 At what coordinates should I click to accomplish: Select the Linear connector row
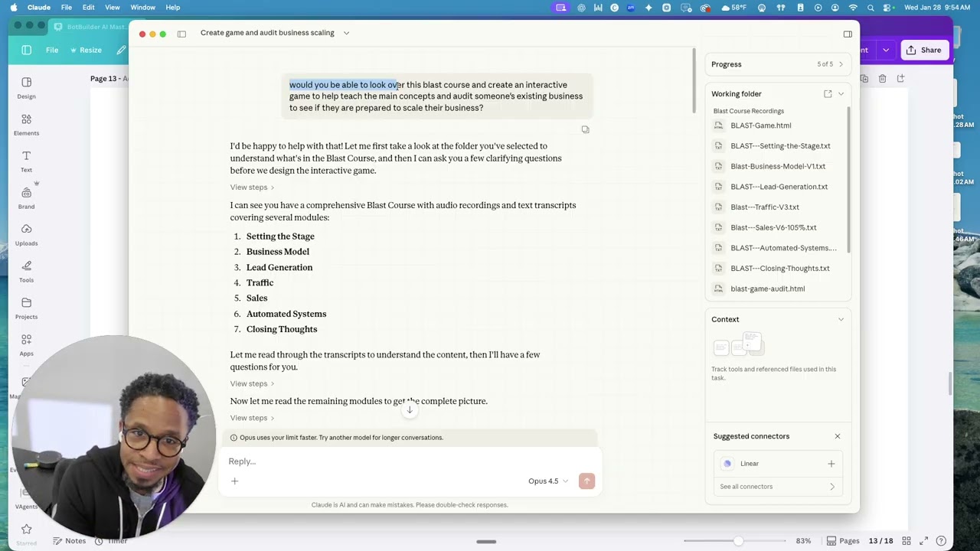(x=777, y=464)
